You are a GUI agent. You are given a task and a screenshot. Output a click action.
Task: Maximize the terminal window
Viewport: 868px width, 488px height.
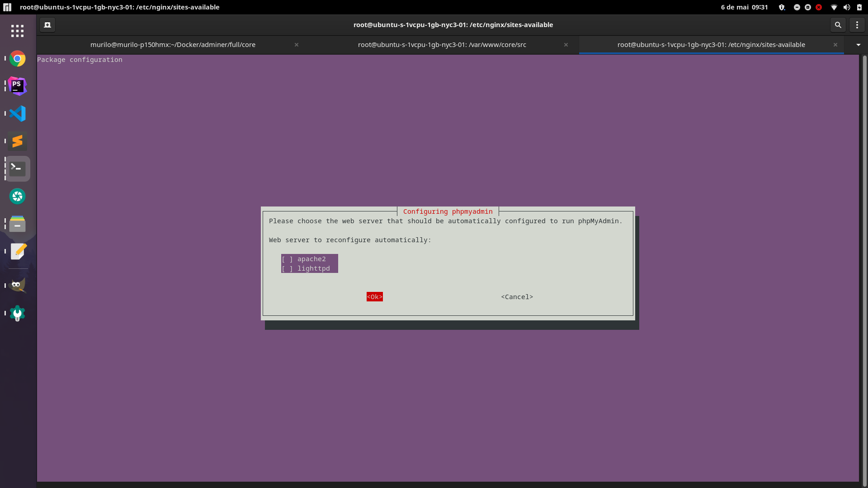807,7
